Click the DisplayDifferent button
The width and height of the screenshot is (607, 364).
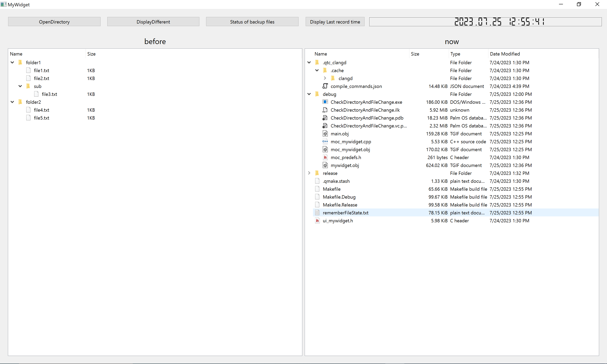pyautogui.click(x=153, y=22)
